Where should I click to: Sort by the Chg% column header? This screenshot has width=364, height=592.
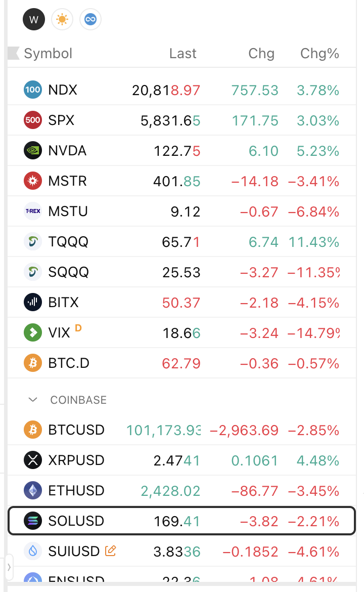(x=320, y=53)
